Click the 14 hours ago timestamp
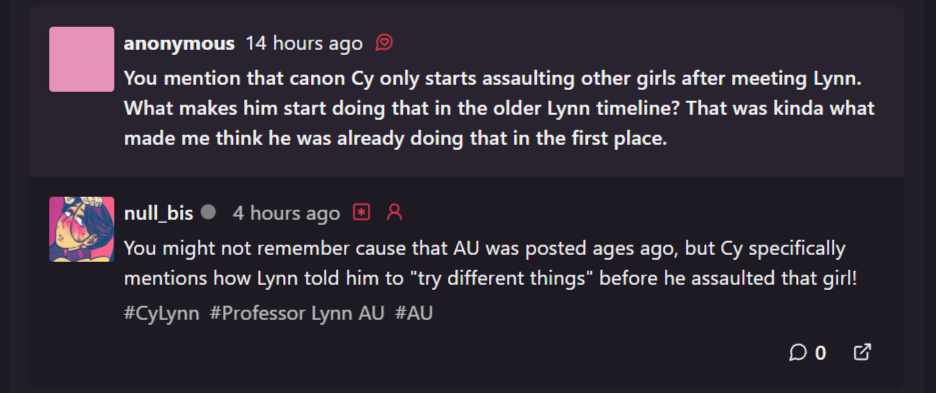Viewport: 936px width, 393px height. pos(304,44)
